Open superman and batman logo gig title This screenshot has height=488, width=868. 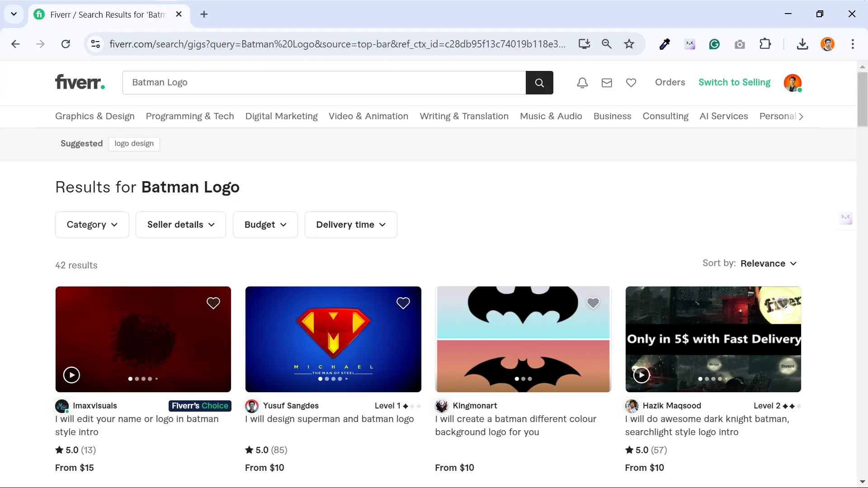click(x=330, y=419)
